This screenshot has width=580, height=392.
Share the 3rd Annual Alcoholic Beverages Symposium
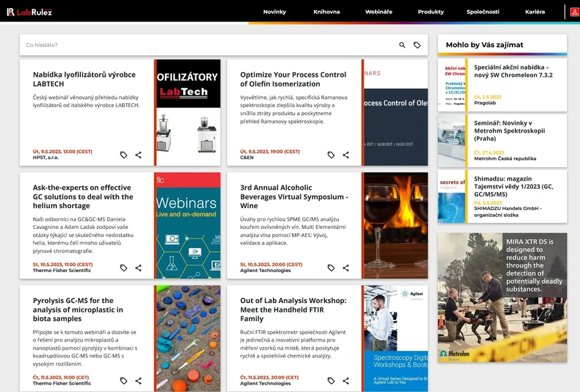tap(346, 267)
